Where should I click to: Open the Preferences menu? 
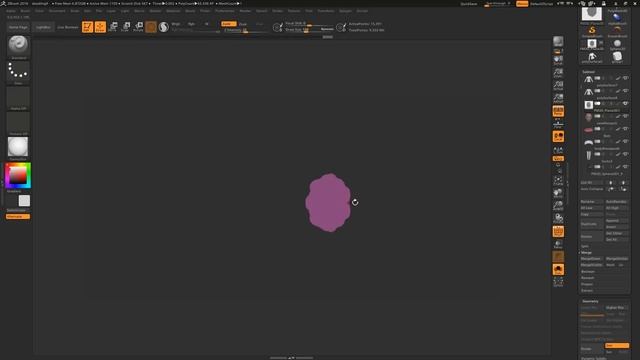[225, 11]
